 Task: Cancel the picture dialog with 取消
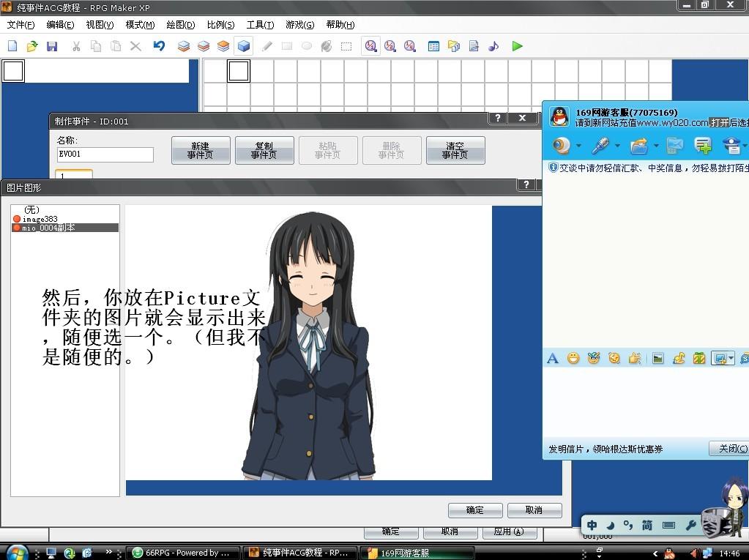click(x=534, y=510)
